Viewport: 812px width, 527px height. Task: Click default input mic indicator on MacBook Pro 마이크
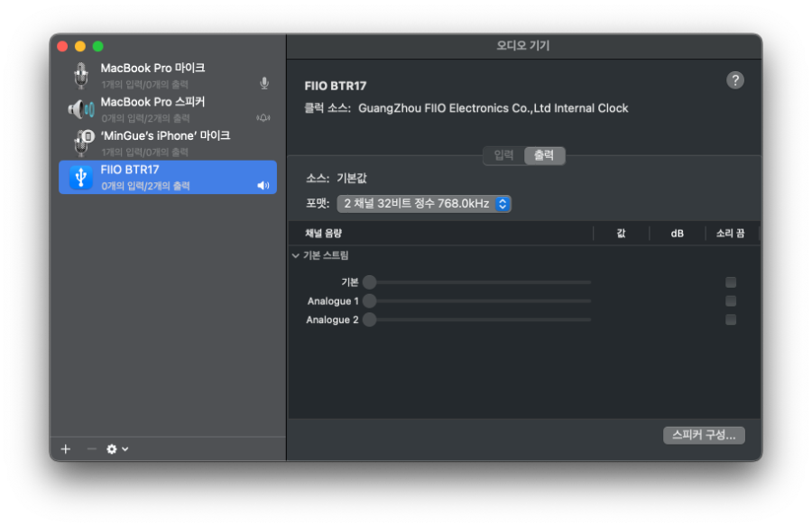point(264,83)
